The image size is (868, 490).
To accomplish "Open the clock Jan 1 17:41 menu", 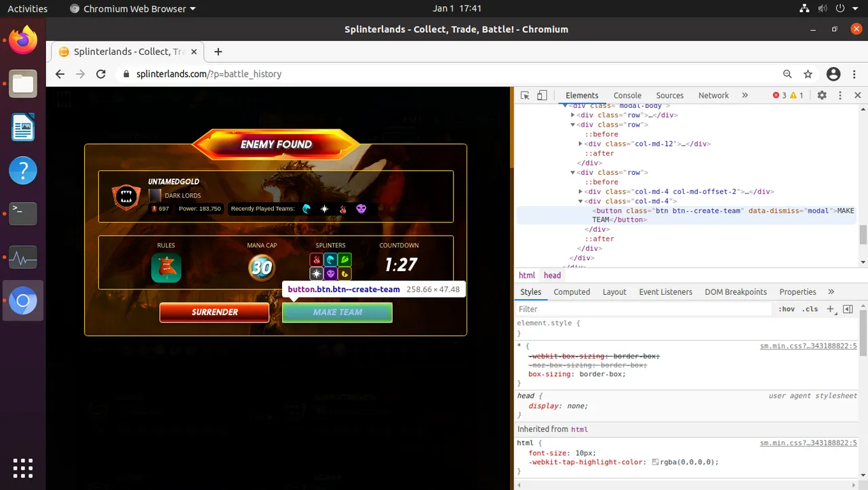I will [457, 9].
